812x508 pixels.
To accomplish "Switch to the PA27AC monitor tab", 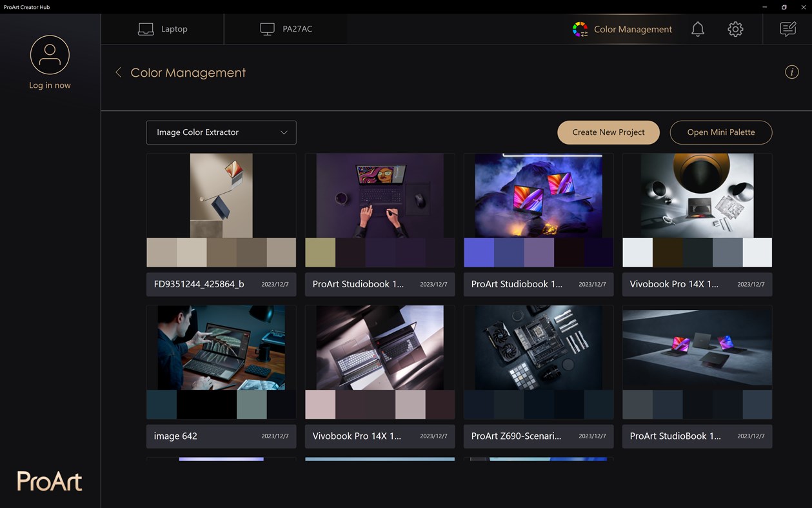I will click(x=286, y=29).
